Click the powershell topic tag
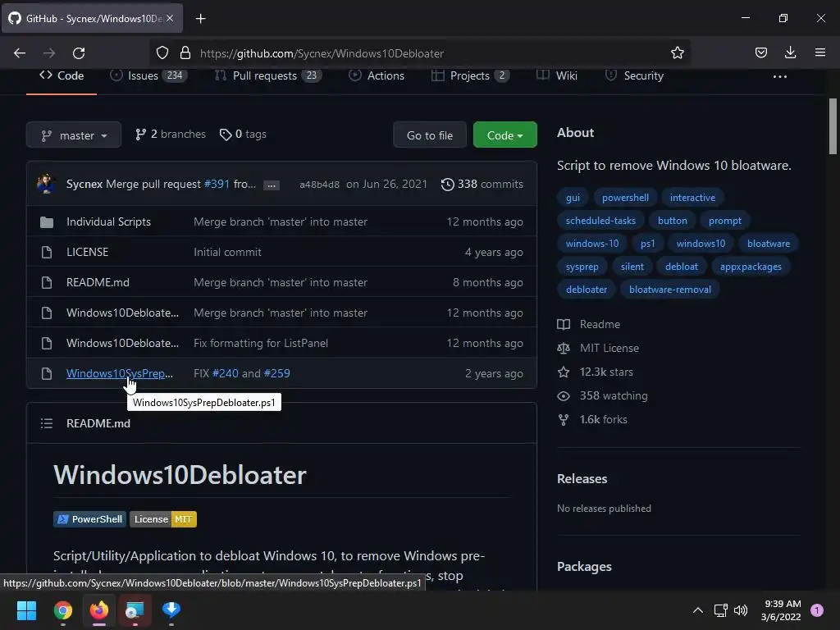Screen dimensions: 840x630 (625, 198)
